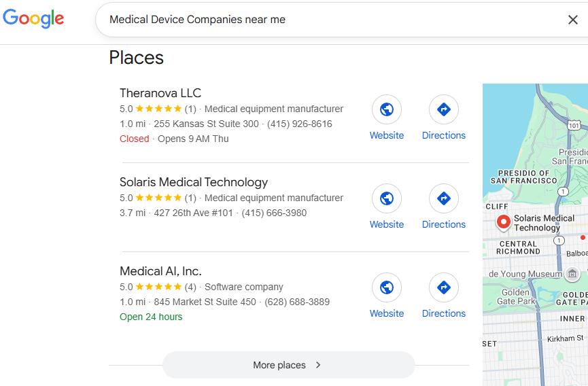Click the Medical AI star rating
This screenshot has height=386, width=588.
158,287
